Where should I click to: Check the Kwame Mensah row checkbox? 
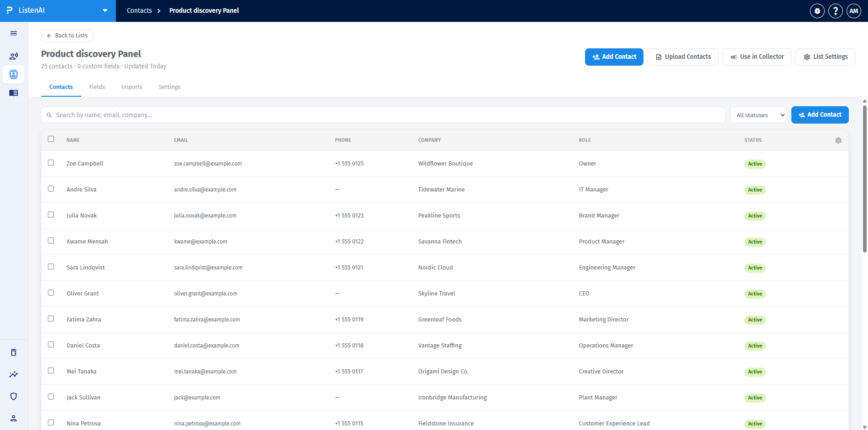point(51,241)
